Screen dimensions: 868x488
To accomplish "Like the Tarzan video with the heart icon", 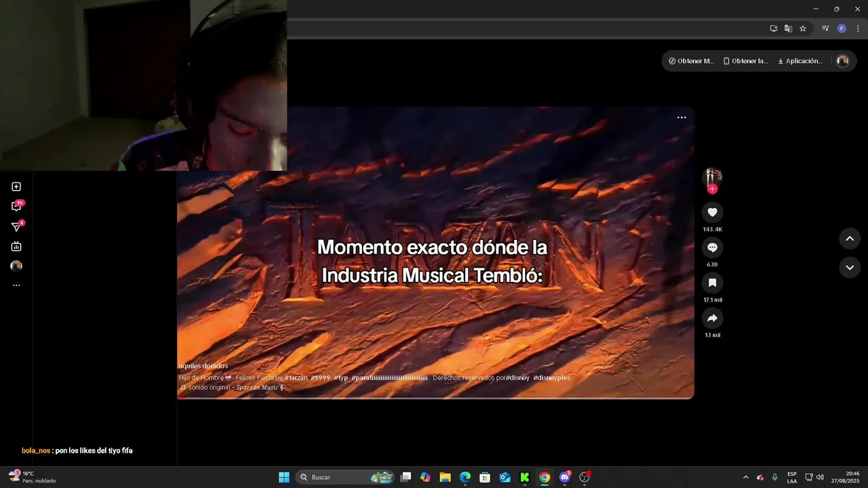I will point(712,212).
